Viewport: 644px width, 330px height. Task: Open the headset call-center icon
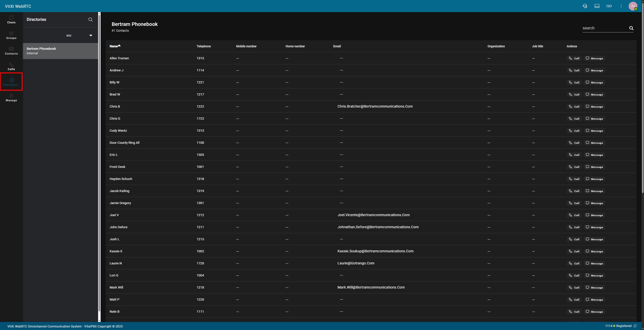coord(585,6)
